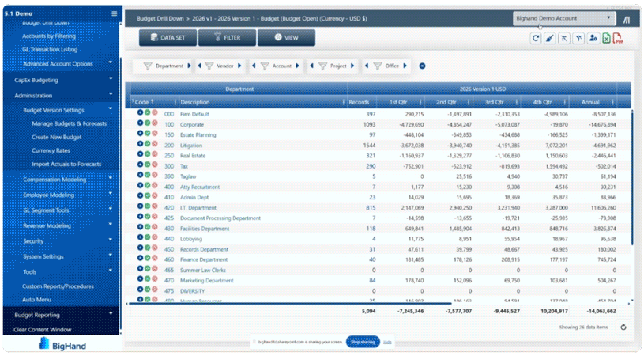
Task: Click the green check icon on Tax row
Action: 147,165
